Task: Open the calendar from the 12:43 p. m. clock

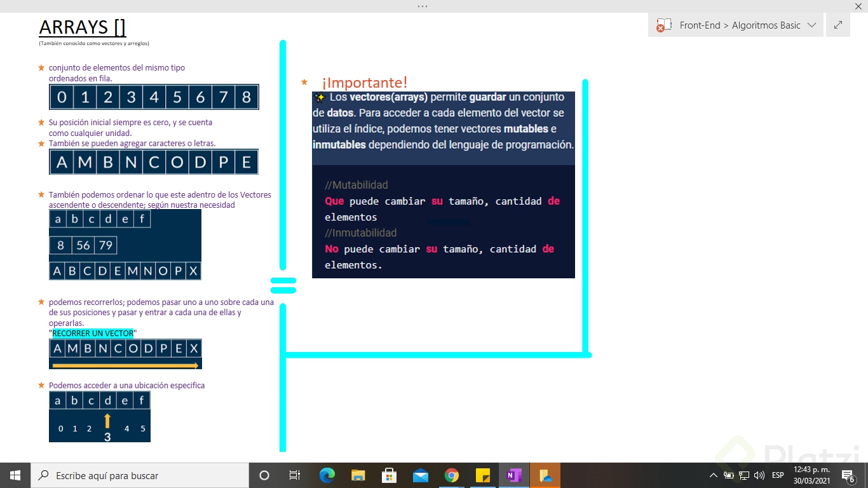Action: [811, 475]
